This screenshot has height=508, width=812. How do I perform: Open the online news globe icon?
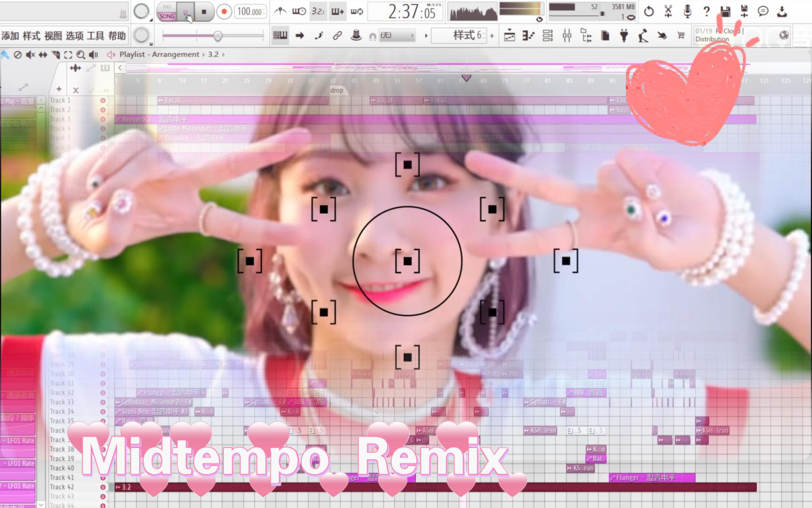click(x=784, y=35)
